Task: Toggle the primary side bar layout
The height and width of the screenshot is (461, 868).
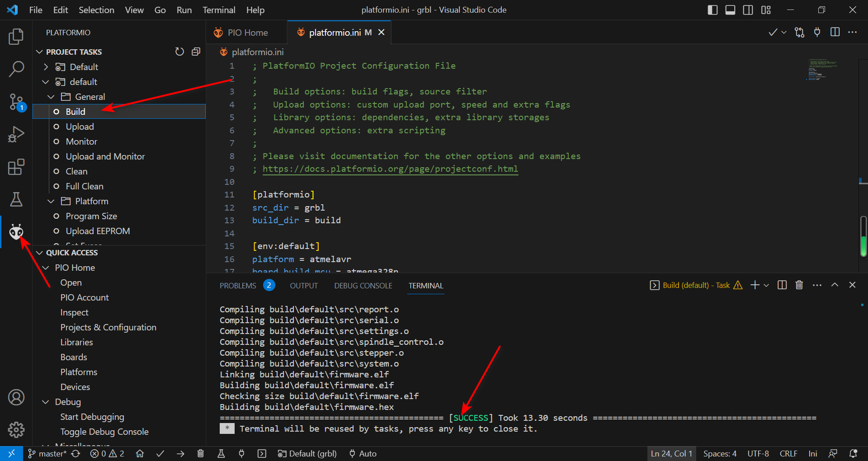Action: pyautogui.click(x=712, y=10)
